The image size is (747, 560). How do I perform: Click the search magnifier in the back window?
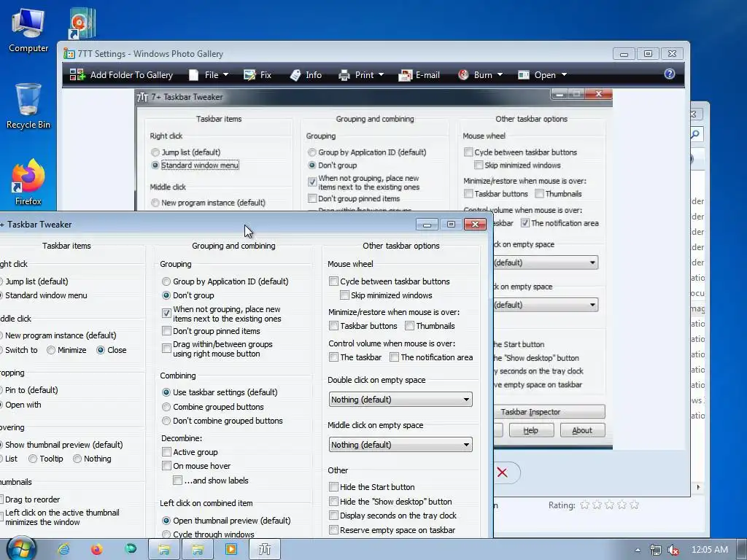695,134
